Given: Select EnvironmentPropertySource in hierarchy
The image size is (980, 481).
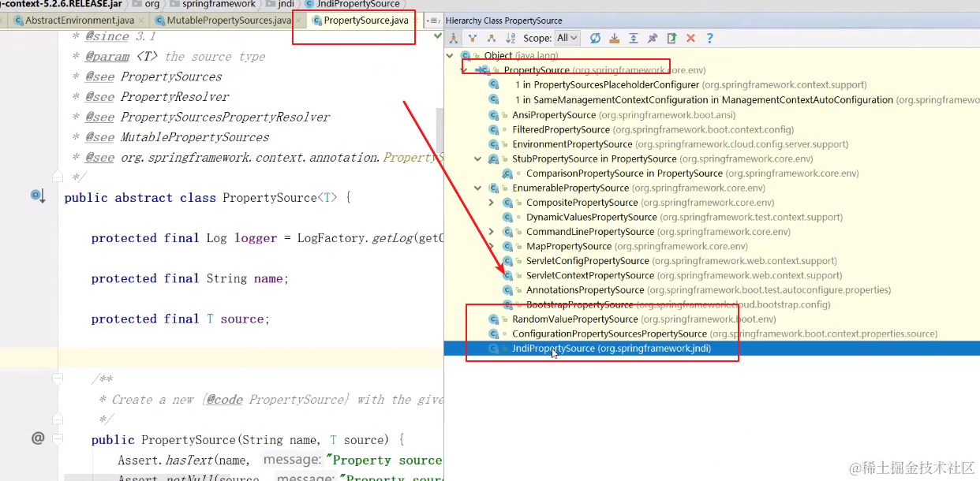Looking at the screenshot, I should tap(669, 144).
